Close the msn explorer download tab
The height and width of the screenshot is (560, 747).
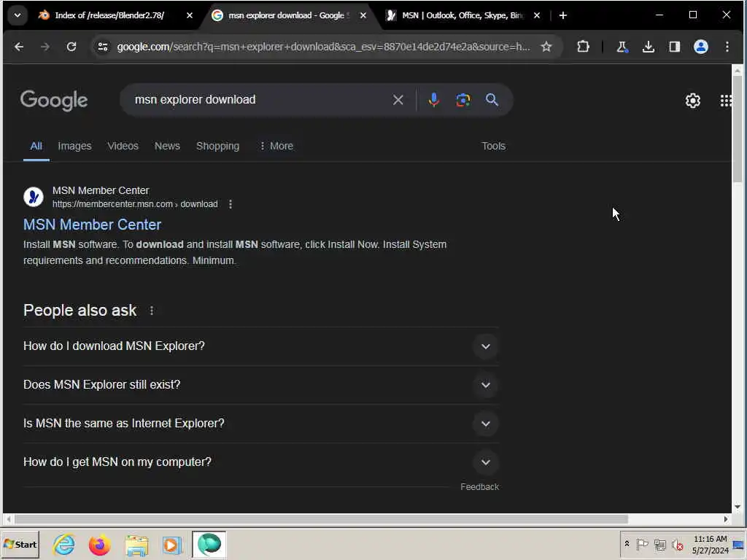363,15
